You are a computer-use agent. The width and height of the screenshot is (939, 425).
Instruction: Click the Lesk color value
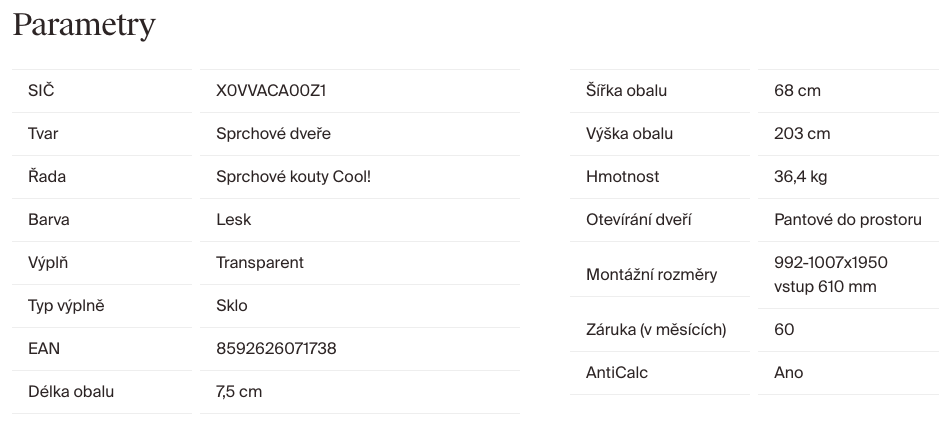click(233, 220)
